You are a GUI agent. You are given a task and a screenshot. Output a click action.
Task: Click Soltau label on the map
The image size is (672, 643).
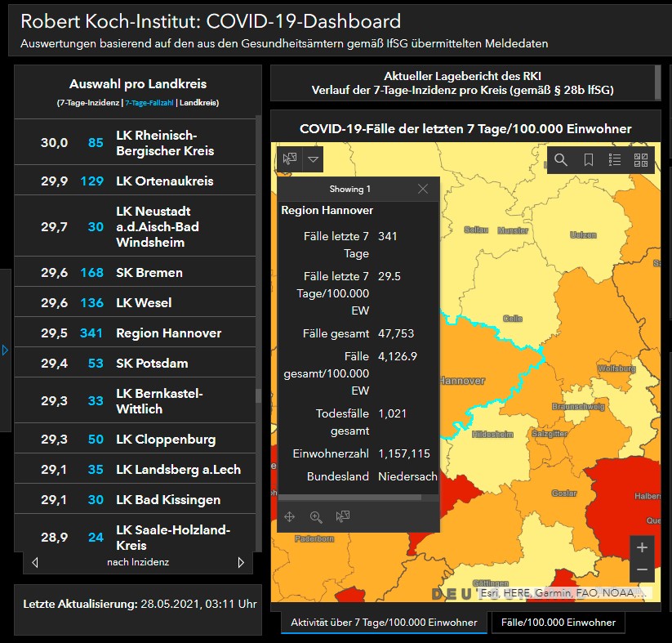tap(476, 230)
